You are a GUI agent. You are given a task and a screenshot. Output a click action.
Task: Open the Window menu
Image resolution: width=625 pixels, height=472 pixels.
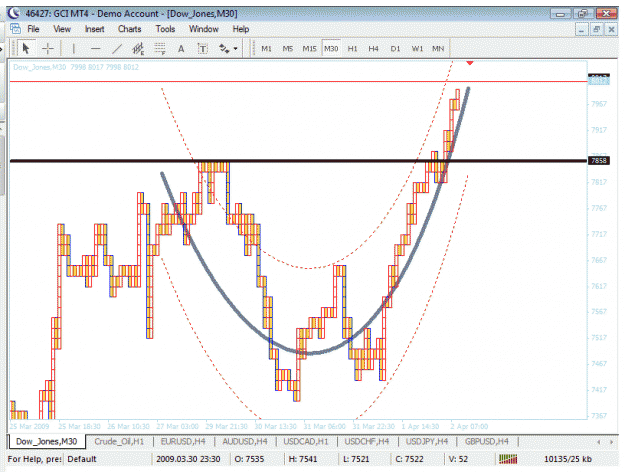(204, 29)
